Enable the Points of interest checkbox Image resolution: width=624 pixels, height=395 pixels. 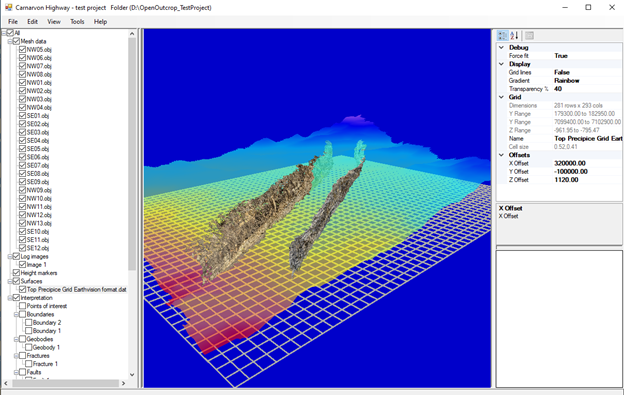[x=23, y=306]
